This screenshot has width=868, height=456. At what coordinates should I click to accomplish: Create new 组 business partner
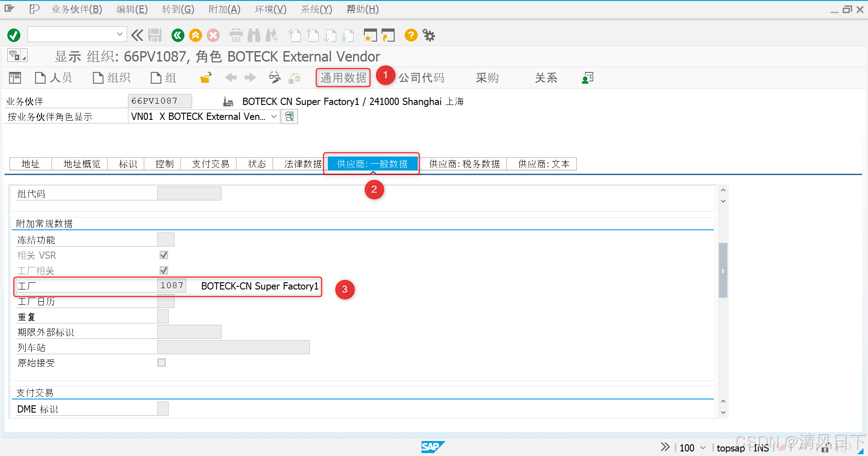click(x=163, y=78)
